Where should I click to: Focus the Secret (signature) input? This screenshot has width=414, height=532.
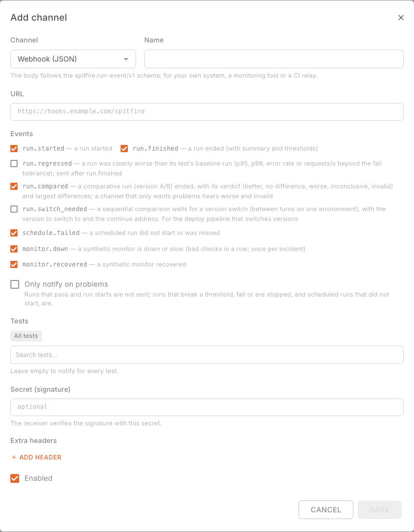click(207, 407)
